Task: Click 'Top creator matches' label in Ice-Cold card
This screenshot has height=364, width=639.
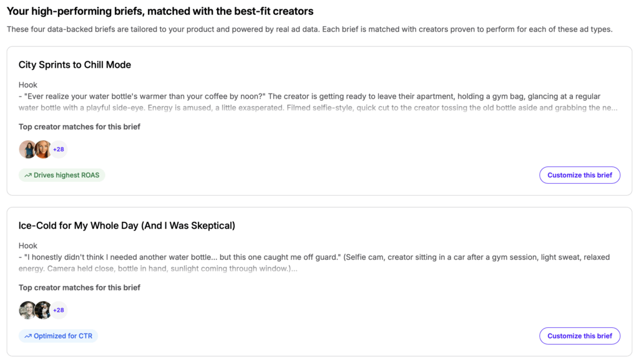Action: 79,288
